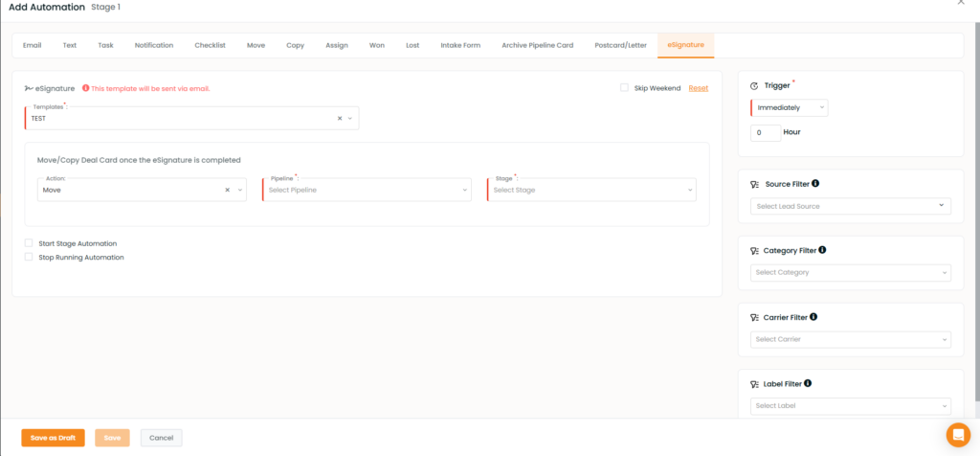Enable the Skip Weekend checkbox

coord(624,88)
